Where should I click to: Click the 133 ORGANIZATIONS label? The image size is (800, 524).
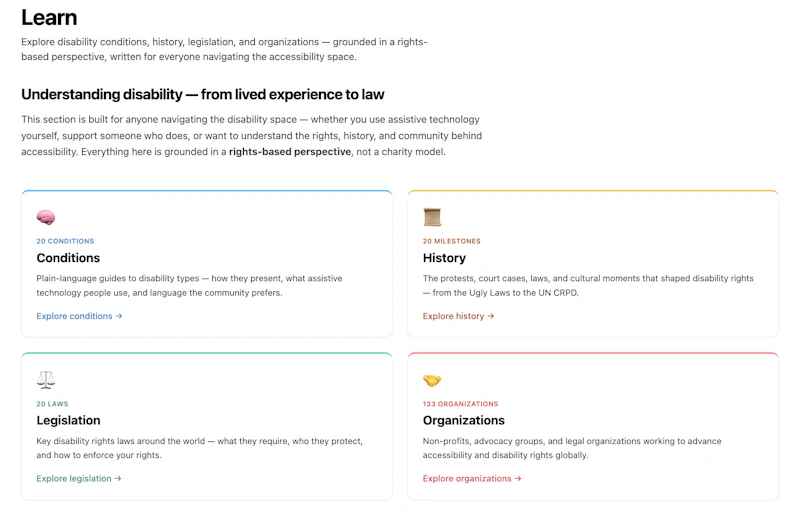(x=460, y=404)
